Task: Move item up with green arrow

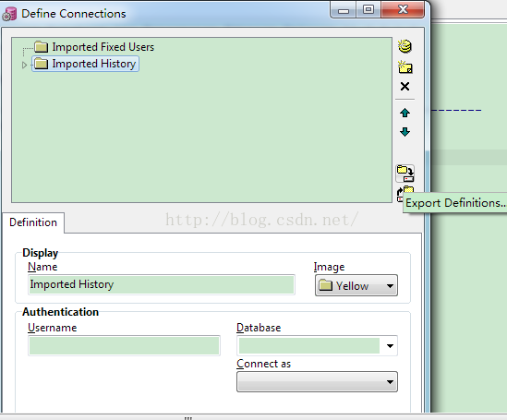Action: pos(404,113)
